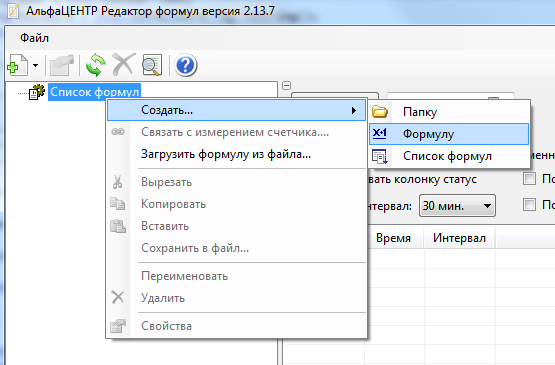This screenshot has height=365, width=555.
Task: Choose Вырезать in context menu
Action: [236, 182]
